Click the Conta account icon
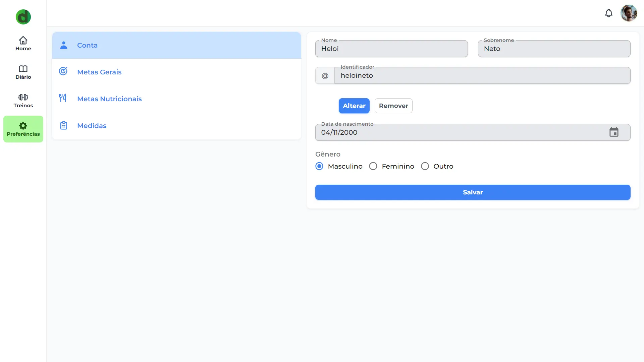The image size is (644, 362). tap(64, 45)
